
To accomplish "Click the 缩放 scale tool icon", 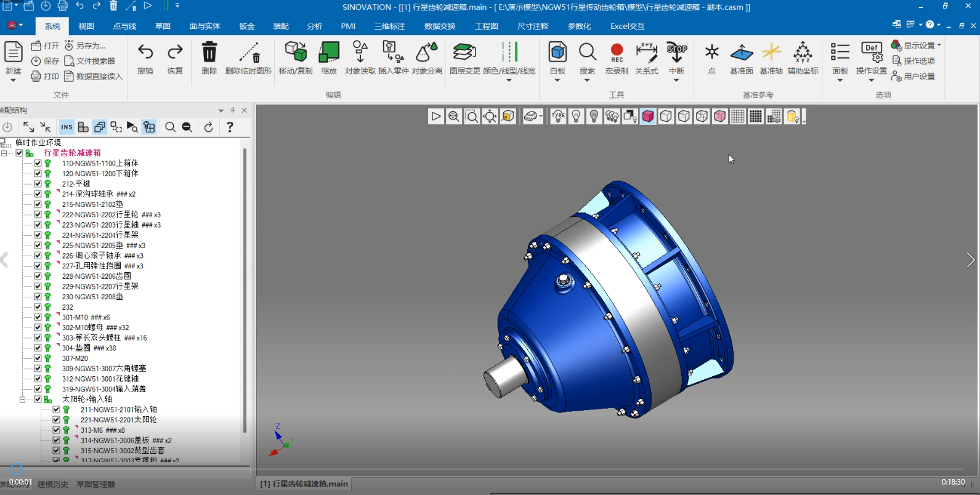I will pos(329,53).
